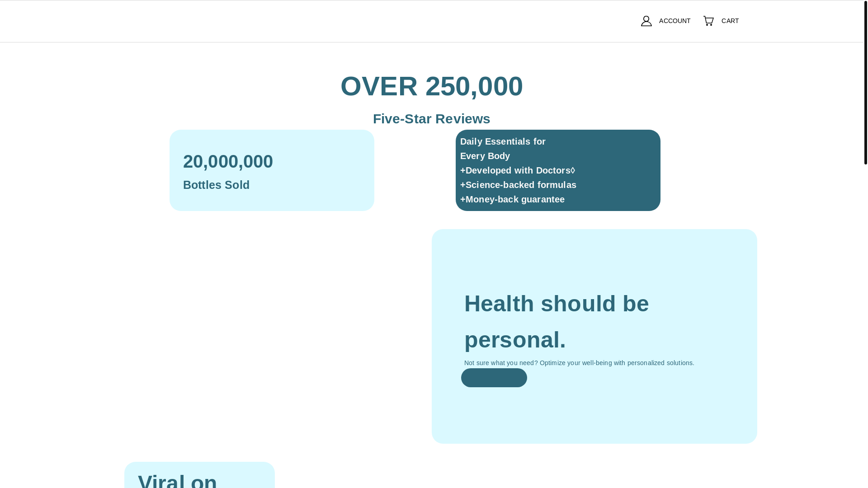Screen dimensions: 868x488
Task: Click "Not sure what you need?" paragraph
Action: [579, 363]
